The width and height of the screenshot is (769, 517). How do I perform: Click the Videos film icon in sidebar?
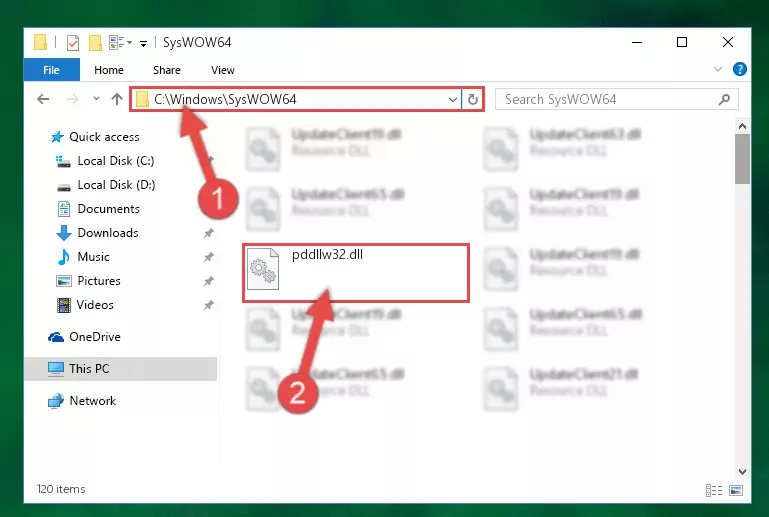[64, 305]
